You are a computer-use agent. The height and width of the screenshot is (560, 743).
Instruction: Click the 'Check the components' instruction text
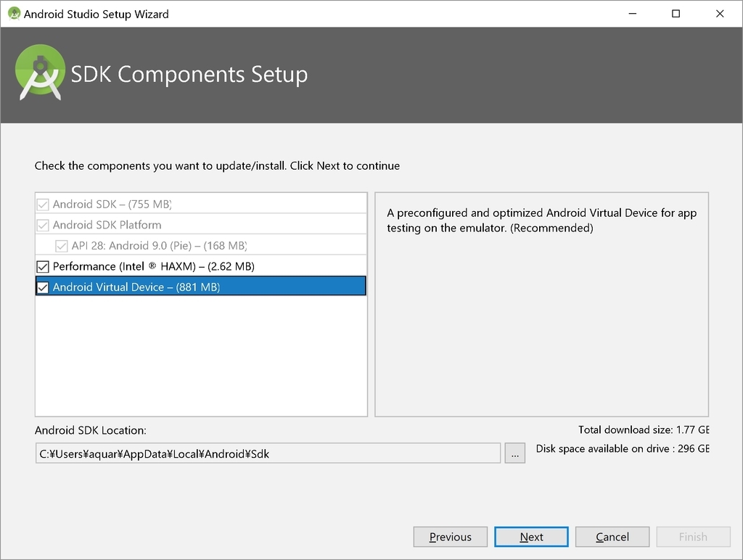pyautogui.click(x=217, y=166)
